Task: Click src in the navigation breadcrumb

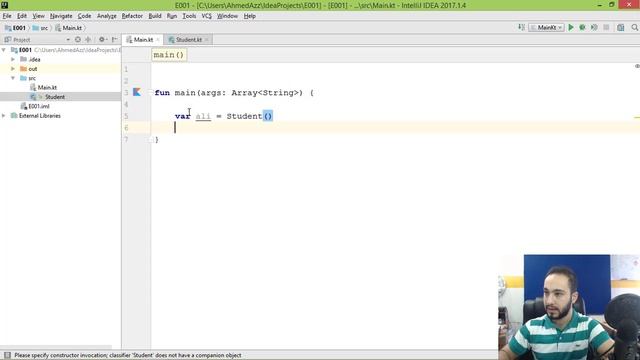Action: pyautogui.click(x=40, y=28)
